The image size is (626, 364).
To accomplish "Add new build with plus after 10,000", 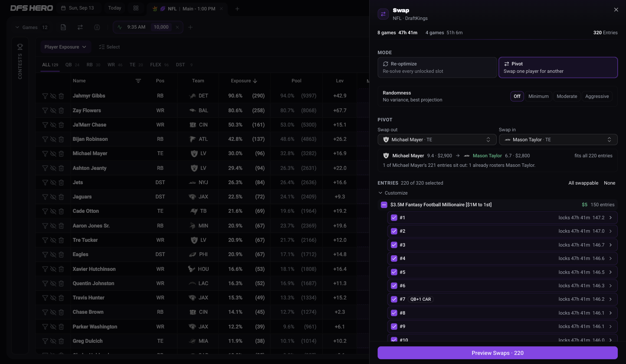I will coord(190,27).
